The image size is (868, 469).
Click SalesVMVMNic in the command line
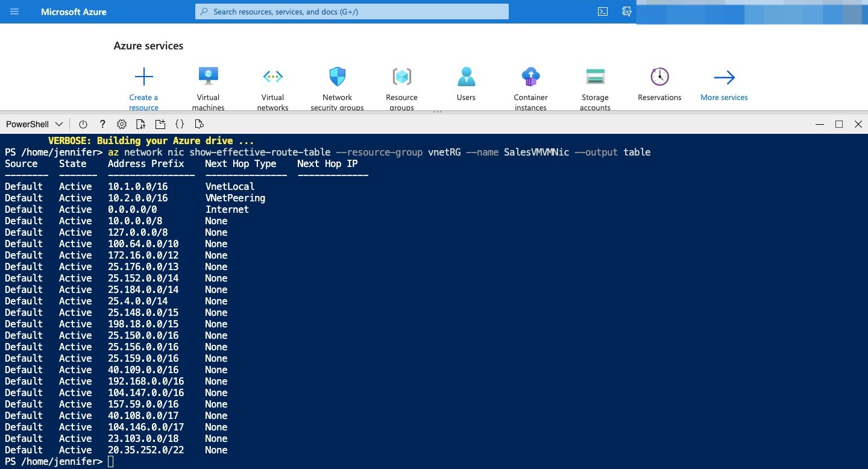click(x=536, y=153)
